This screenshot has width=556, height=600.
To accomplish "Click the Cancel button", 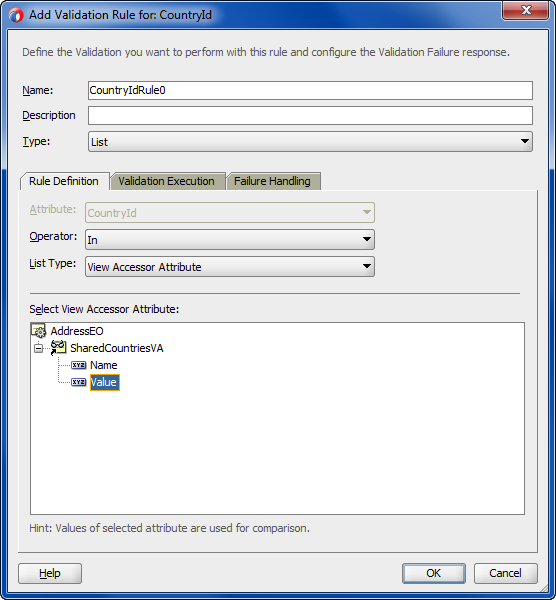I will click(x=505, y=573).
